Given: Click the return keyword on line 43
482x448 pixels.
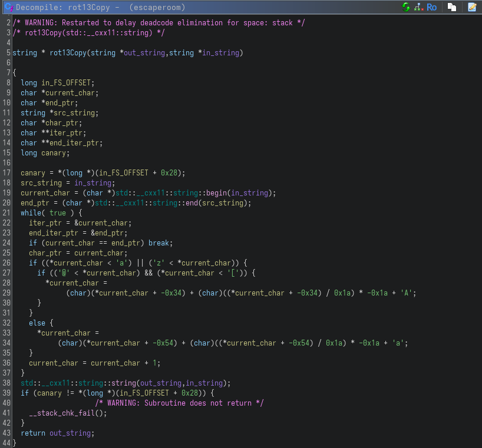Looking at the screenshot, I should (33, 433).
